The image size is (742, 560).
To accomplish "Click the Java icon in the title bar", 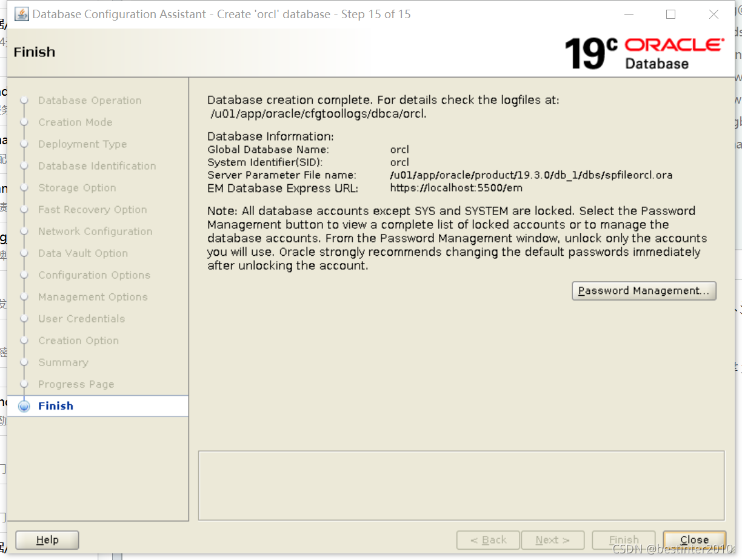I will 21,14.
